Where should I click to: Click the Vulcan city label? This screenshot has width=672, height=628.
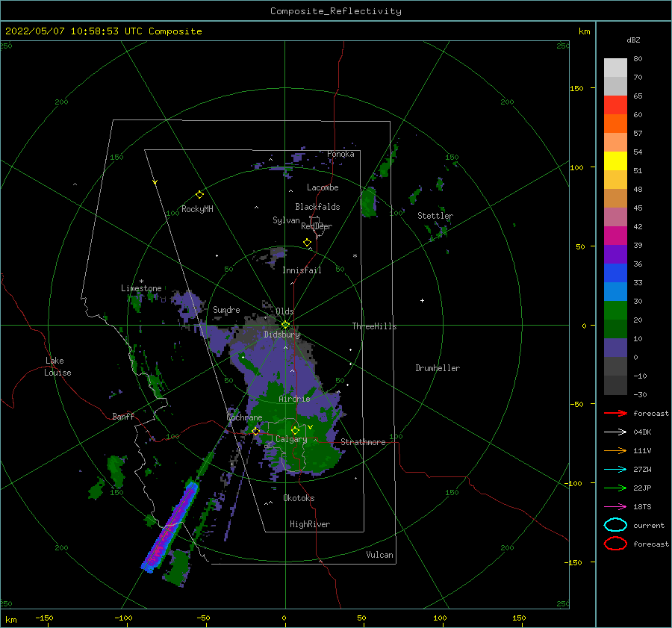(x=379, y=555)
